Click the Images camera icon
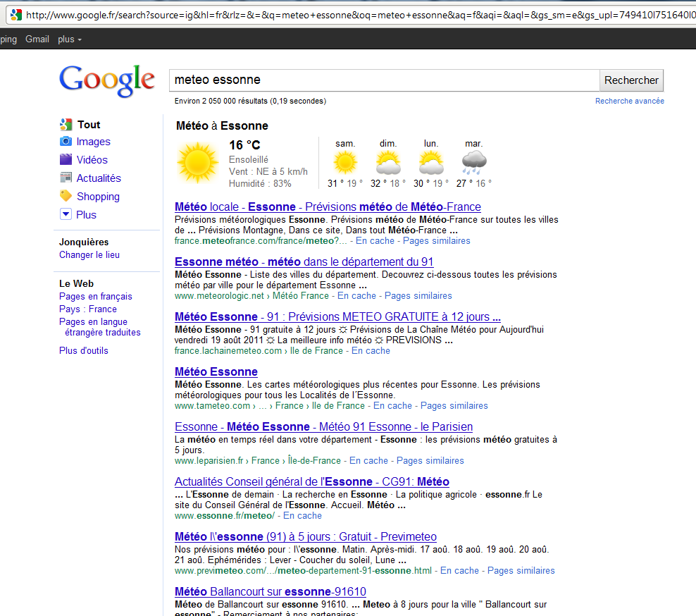Viewport: 696px width, 616px height. [66, 141]
